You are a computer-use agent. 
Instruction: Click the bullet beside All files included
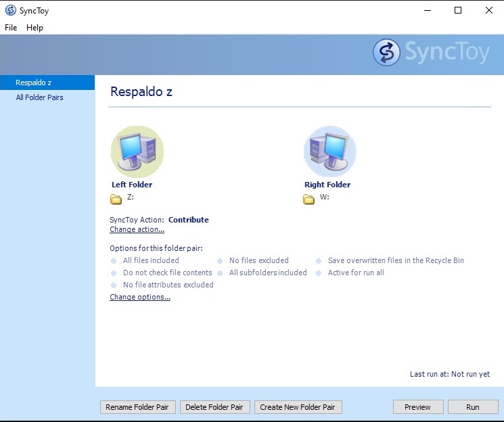(114, 260)
